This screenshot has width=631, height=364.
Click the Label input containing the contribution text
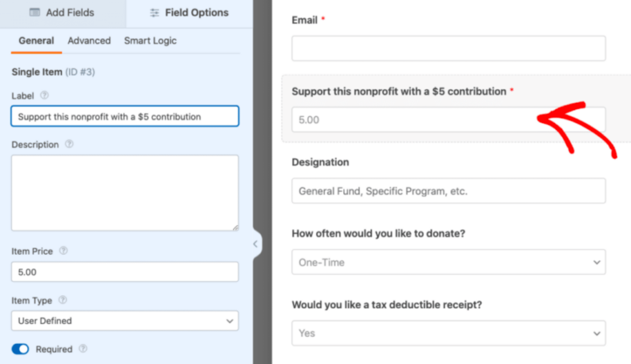click(124, 116)
